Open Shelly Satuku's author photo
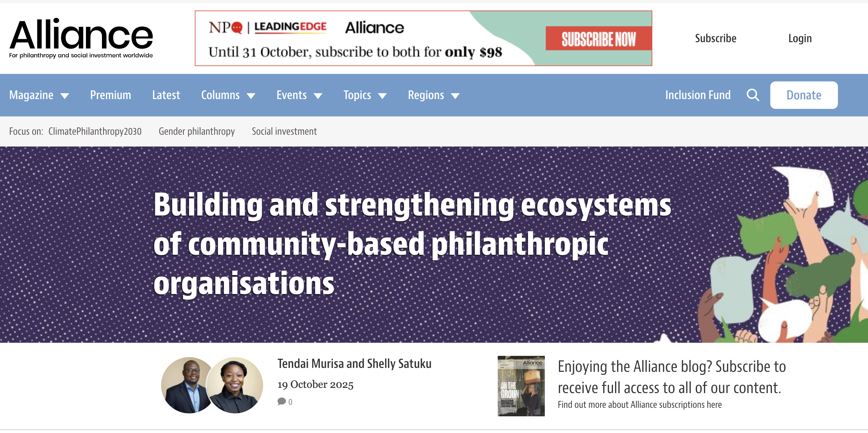868x433 pixels. [235, 385]
